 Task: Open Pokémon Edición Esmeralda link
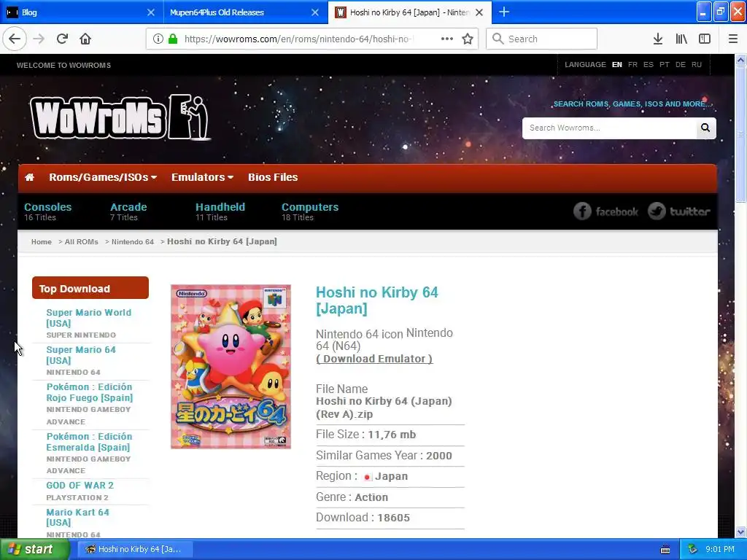click(x=89, y=442)
